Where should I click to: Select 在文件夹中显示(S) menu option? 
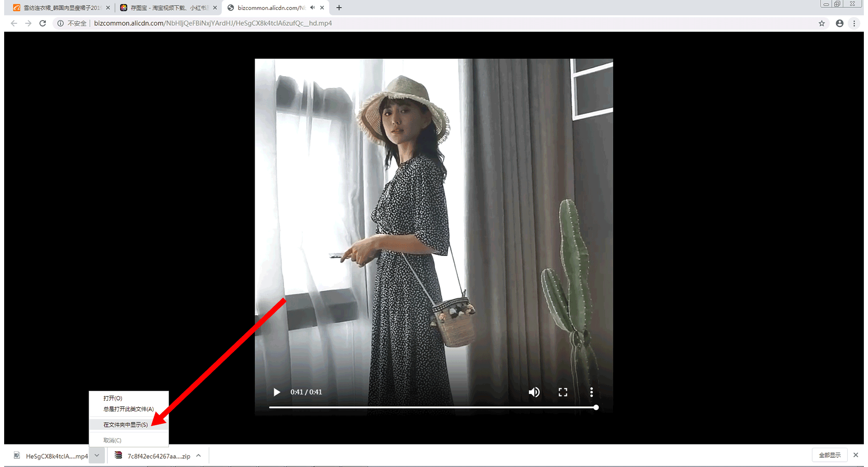tap(126, 425)
